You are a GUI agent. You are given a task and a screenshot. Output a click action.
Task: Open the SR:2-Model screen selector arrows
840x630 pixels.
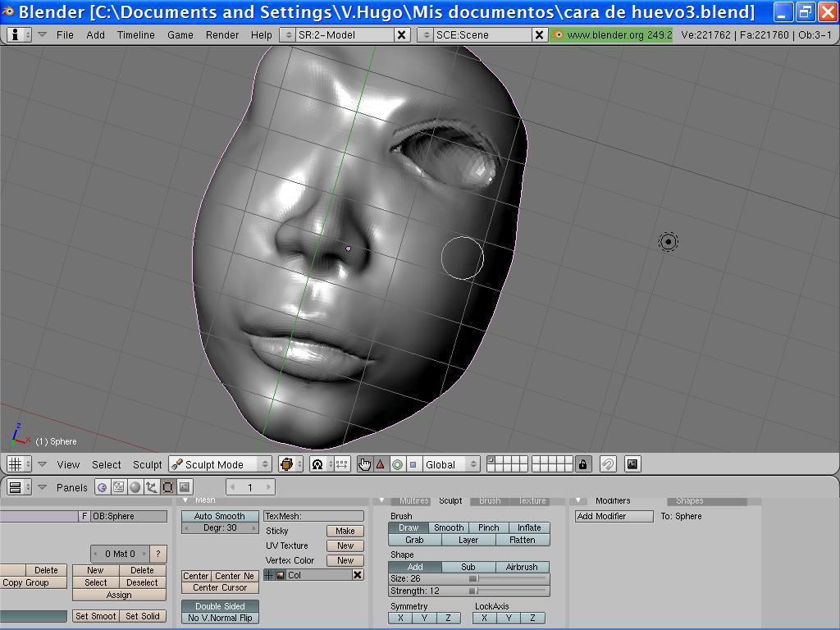pyautogui.click(x=289, y=34)
